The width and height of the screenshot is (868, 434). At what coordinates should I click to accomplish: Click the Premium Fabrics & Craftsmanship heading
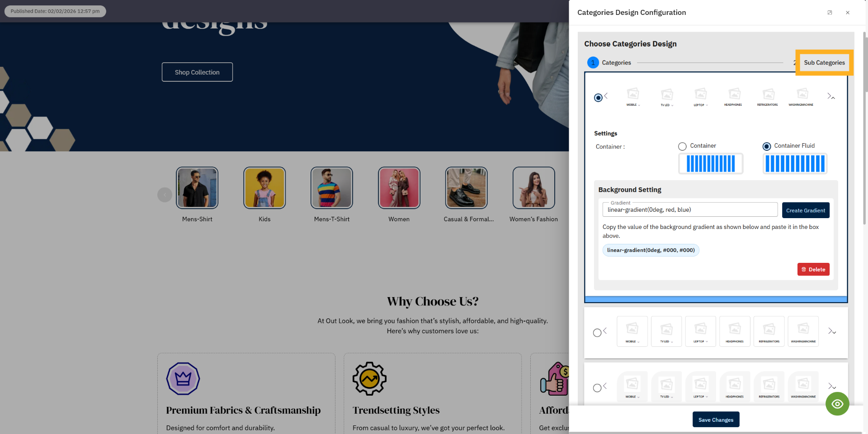click(243, 410)
